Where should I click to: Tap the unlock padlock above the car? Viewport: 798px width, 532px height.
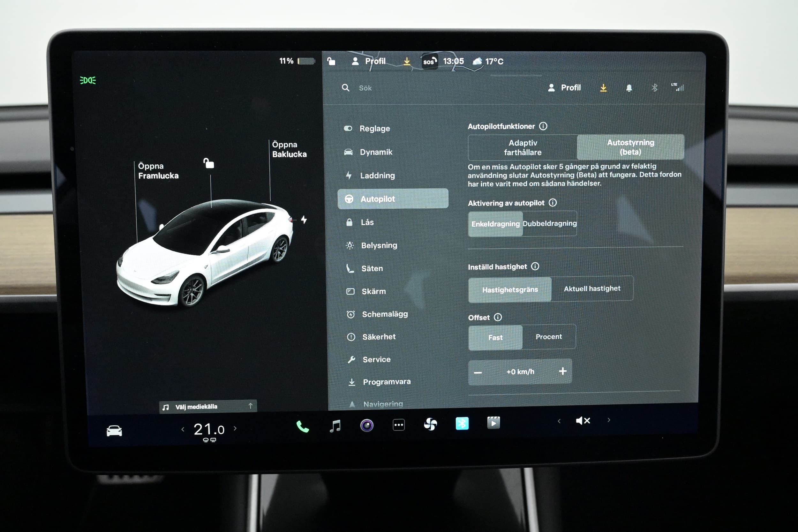(208, 163)
